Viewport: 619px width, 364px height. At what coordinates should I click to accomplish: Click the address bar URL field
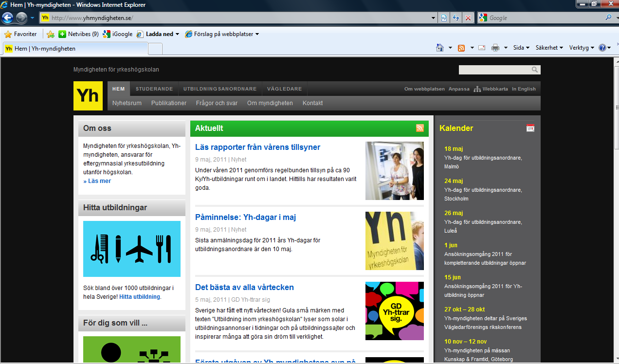(x=238, y=18)
